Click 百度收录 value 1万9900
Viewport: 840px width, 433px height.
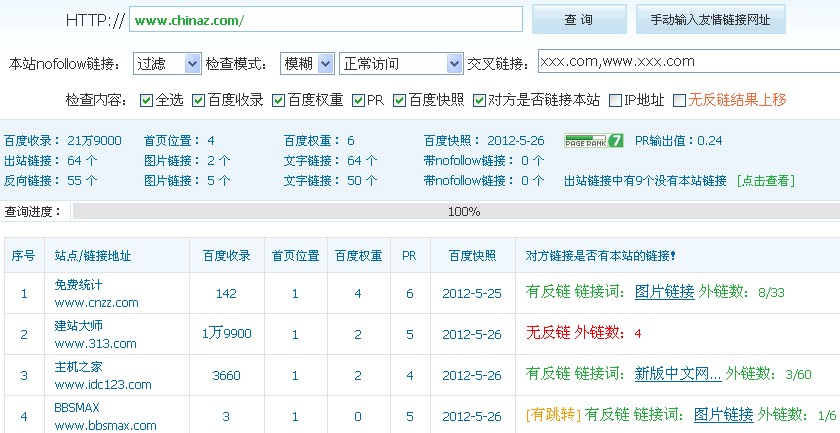[227, 334]
